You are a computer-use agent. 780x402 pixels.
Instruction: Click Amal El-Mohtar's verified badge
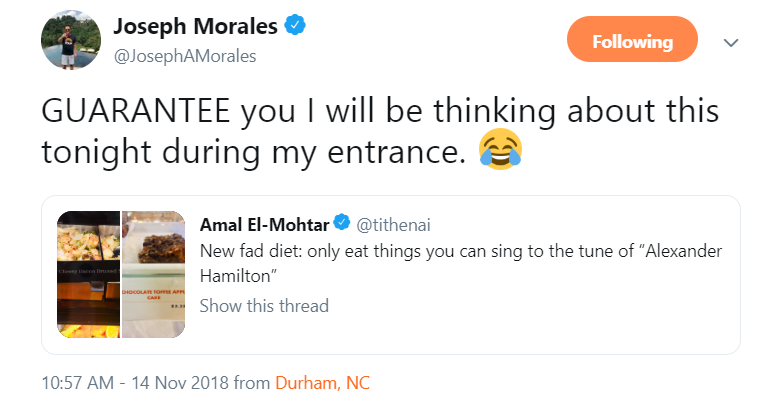click(341, 222)
